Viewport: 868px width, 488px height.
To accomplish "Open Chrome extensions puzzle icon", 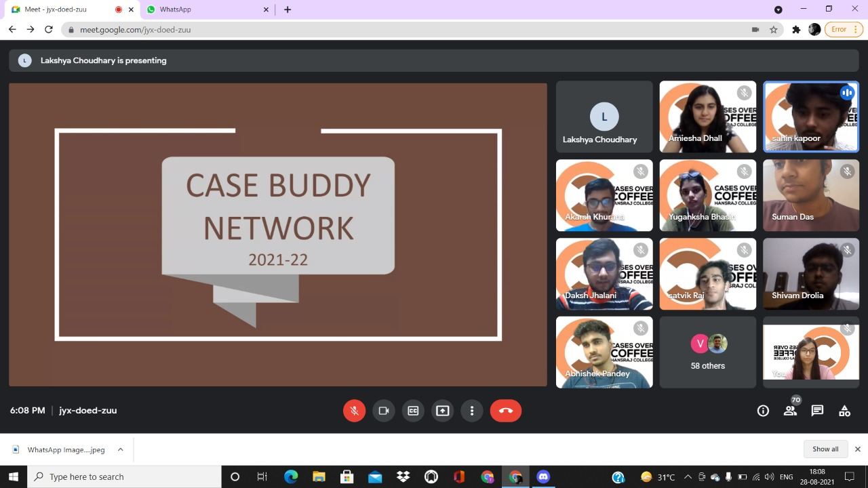I will (796, 30).
